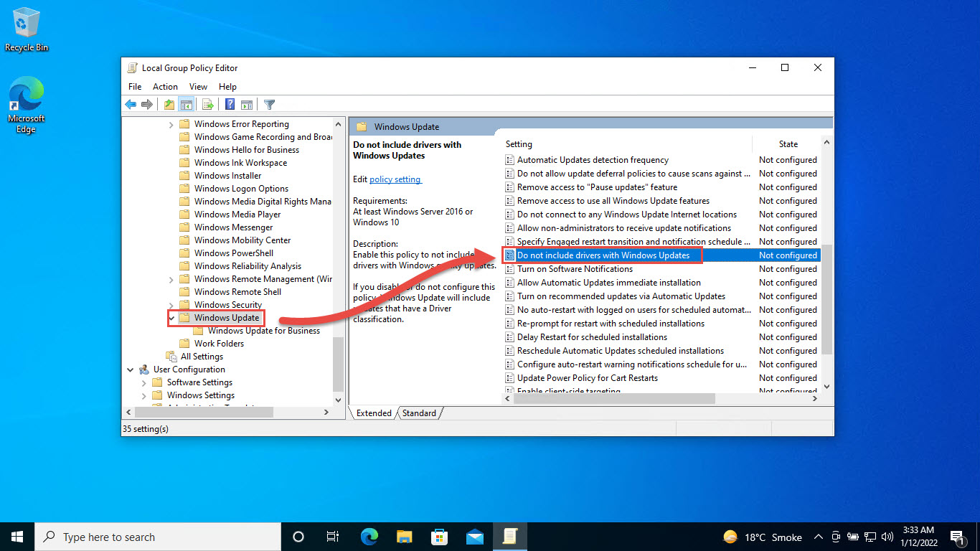This screenshot has height=551, width=980.
Task: Collapse the Windows Update tree node
Action: 171,317
